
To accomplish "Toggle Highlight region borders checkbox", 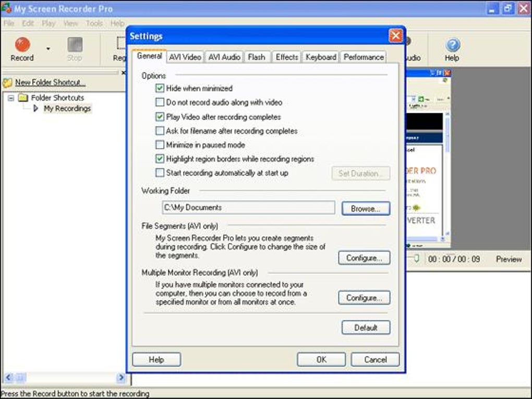I will click(160, 159).
